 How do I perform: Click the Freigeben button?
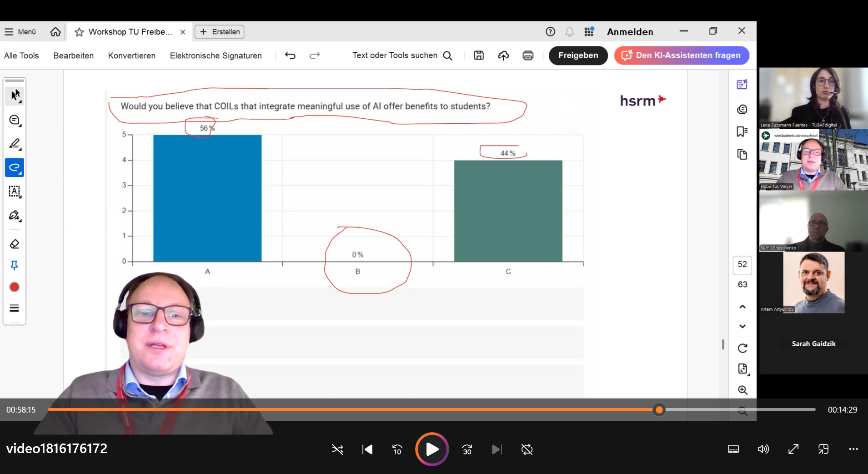(x=578, y=55)
